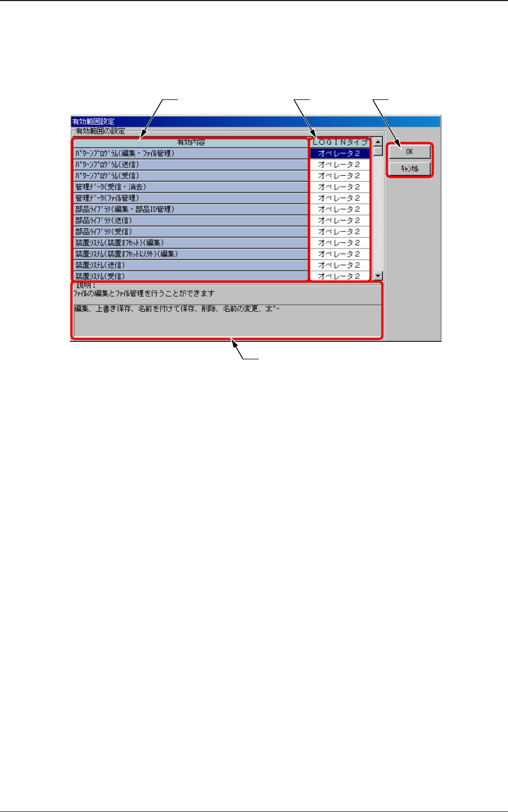This screenshot has width=508, height=812.
Task: Select row パターンプログラム(編集・ファイル管理)
Action: tap(191, 153)
